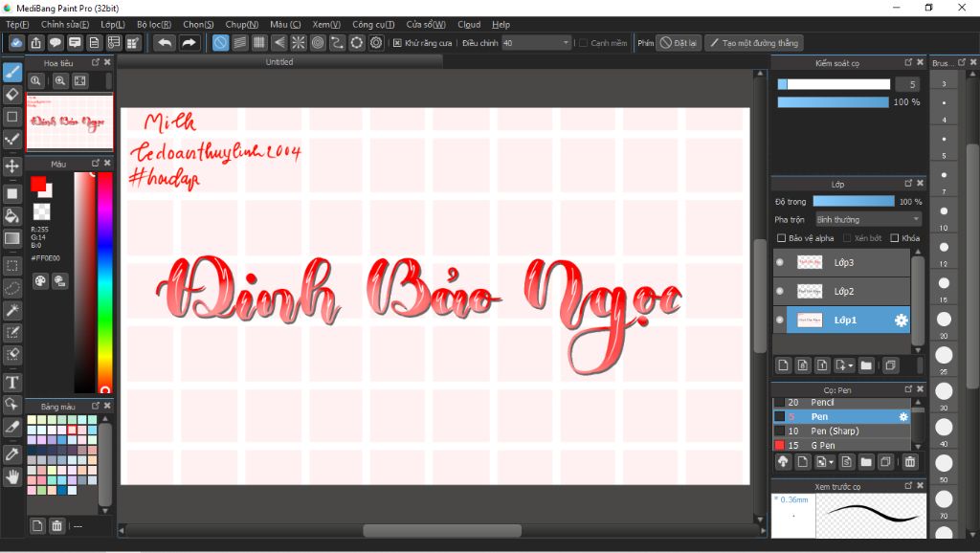Hide the Lớp3 layer

point(780,262)
